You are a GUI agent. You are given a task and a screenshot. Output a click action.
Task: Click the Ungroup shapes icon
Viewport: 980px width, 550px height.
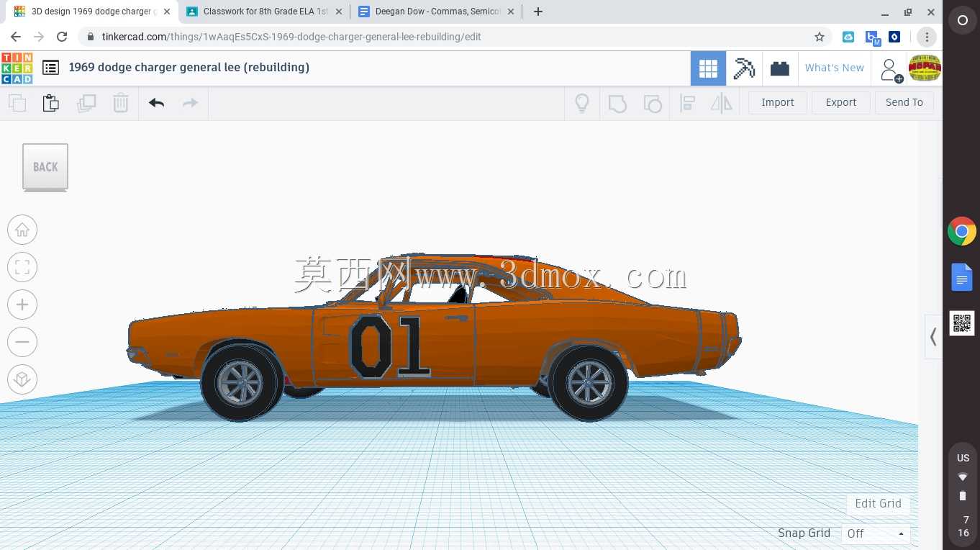coord(653,103)
